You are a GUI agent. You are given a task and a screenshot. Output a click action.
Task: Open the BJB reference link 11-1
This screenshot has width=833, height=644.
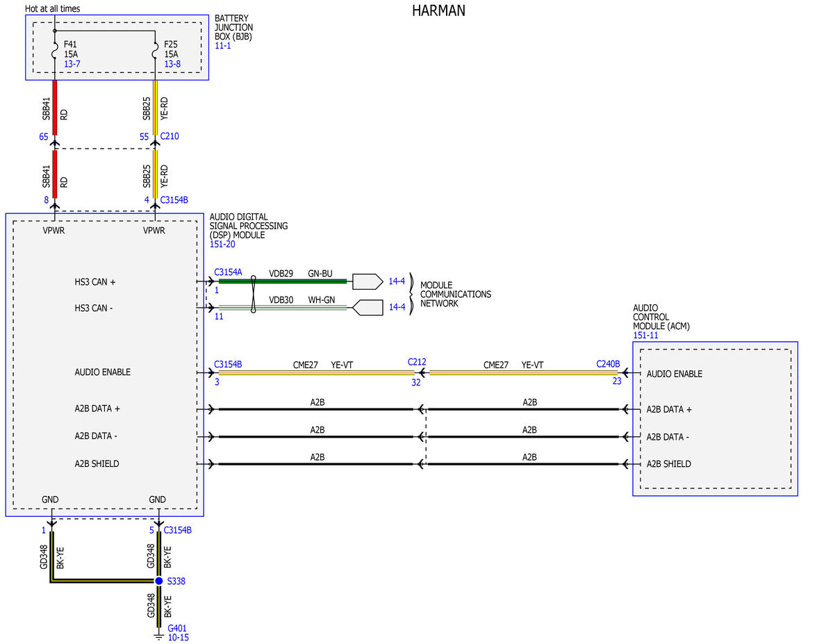[x=222, y=46]
